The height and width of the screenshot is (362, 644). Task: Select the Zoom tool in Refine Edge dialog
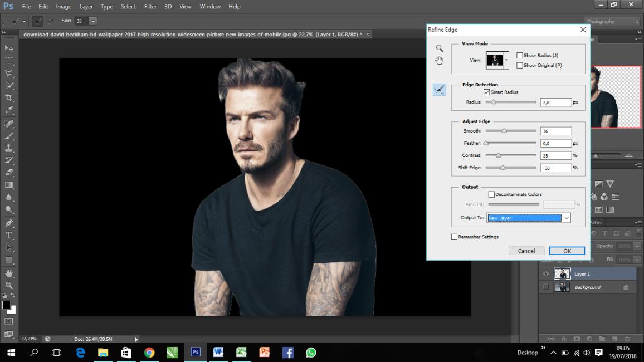440,48
